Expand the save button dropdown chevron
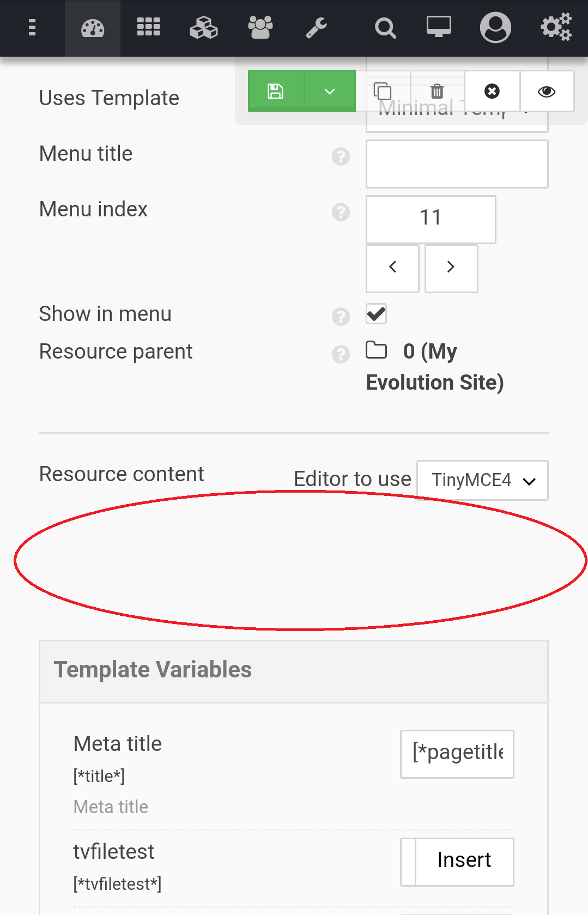This screenshot has width=588, height=915. click(329, 91)
